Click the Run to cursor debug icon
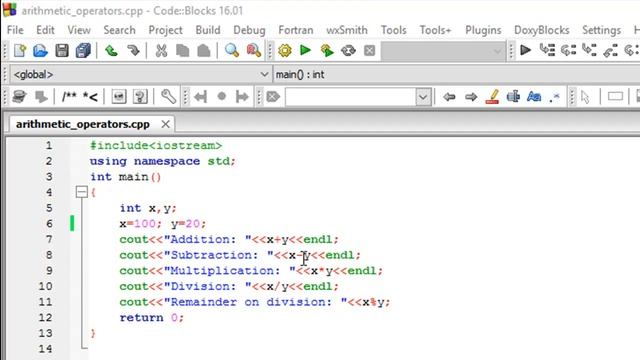This screenshot has height=360, width=640. pyautogui.click(x=547, y=50)
